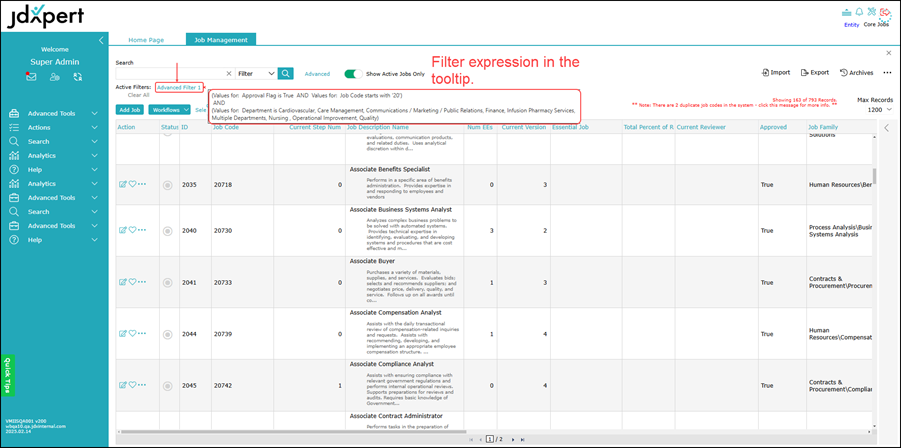Select status radio for job 20742
The height and width of the screenshot is (448, 901).
point(167,386)
